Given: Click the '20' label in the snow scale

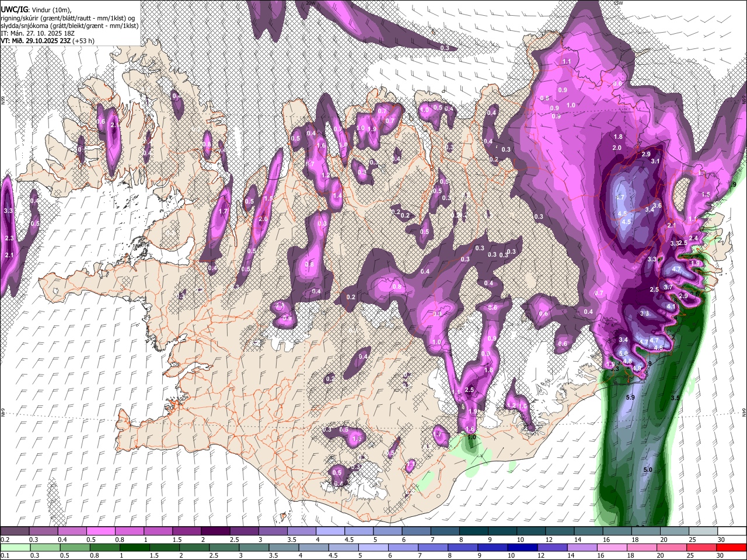Looking at the screenshot, I should 664,540.
